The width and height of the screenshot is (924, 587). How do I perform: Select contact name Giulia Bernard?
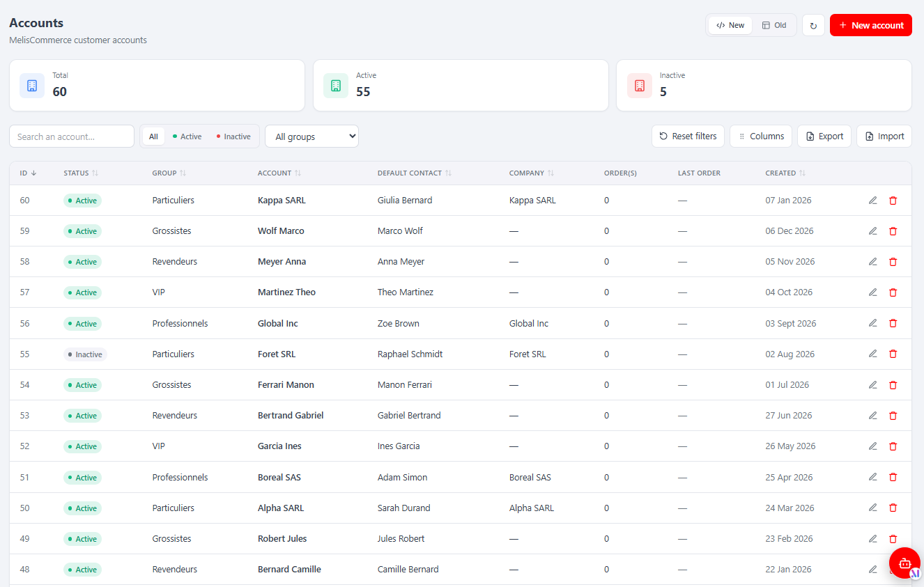click(x=405, y=201)
